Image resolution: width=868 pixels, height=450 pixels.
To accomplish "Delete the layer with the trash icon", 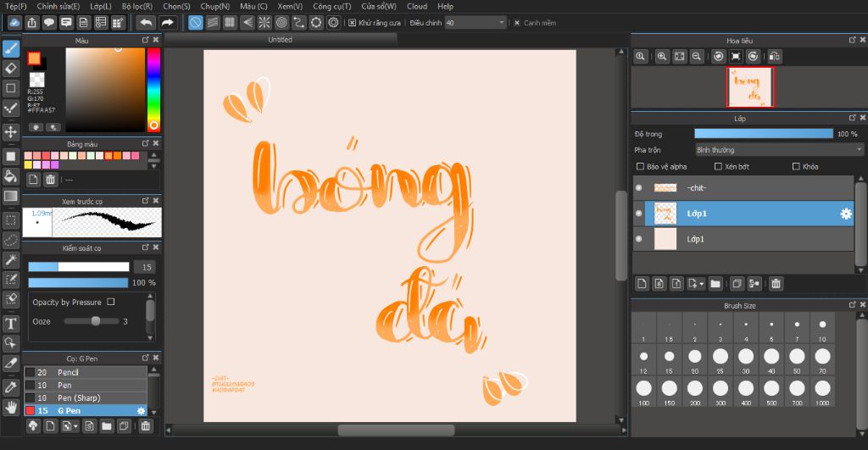I will point(776,283).
